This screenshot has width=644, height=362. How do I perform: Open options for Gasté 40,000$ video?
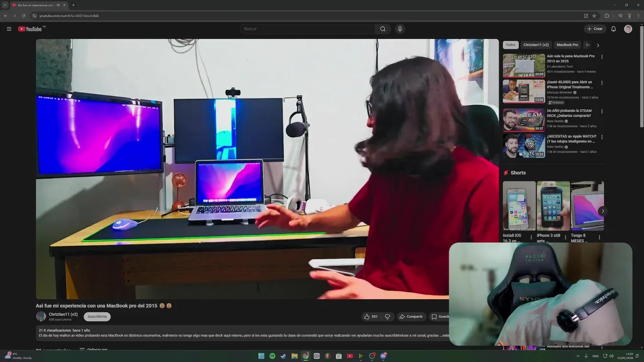[602, 82]
